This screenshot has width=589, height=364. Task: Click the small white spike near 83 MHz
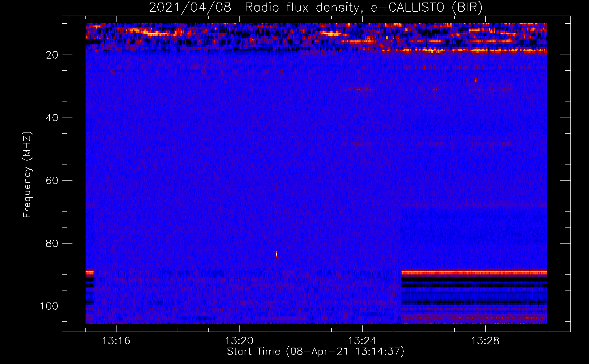point(276,254)
